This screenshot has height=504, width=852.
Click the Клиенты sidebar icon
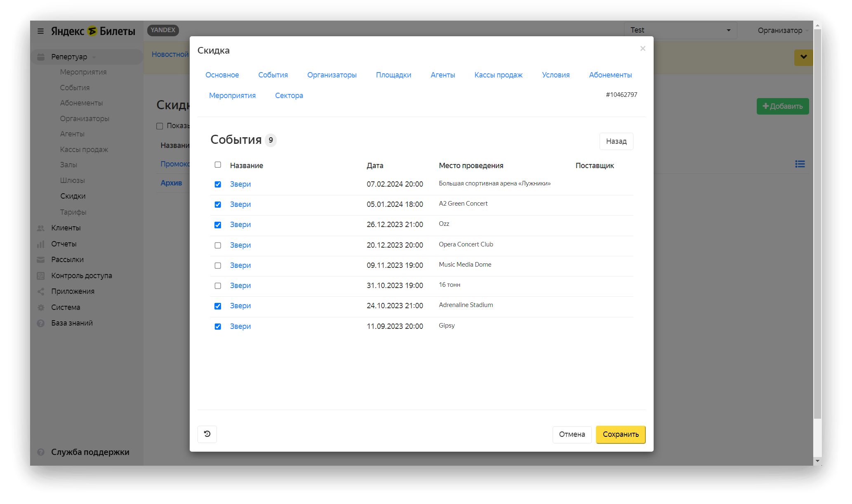point(41,228)
